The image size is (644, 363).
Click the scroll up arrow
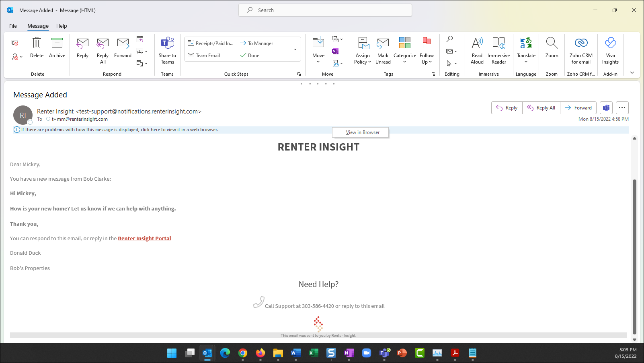pos(634,138)
